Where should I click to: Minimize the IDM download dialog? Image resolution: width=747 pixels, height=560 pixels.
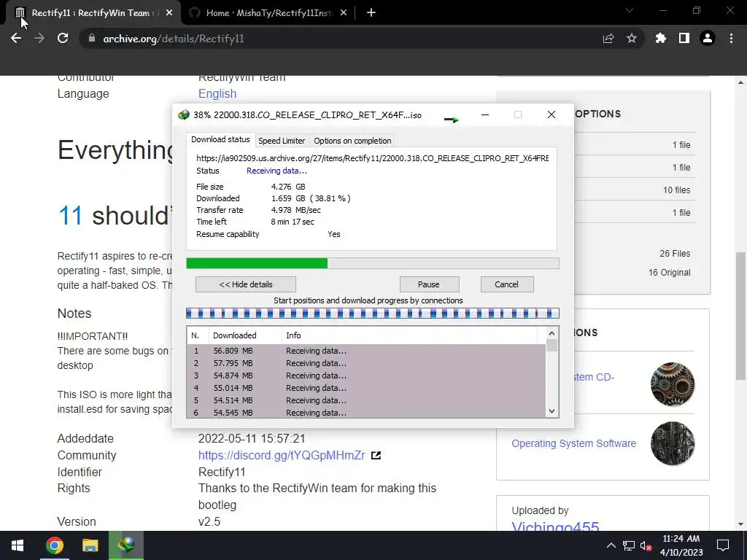coord(485,114)
